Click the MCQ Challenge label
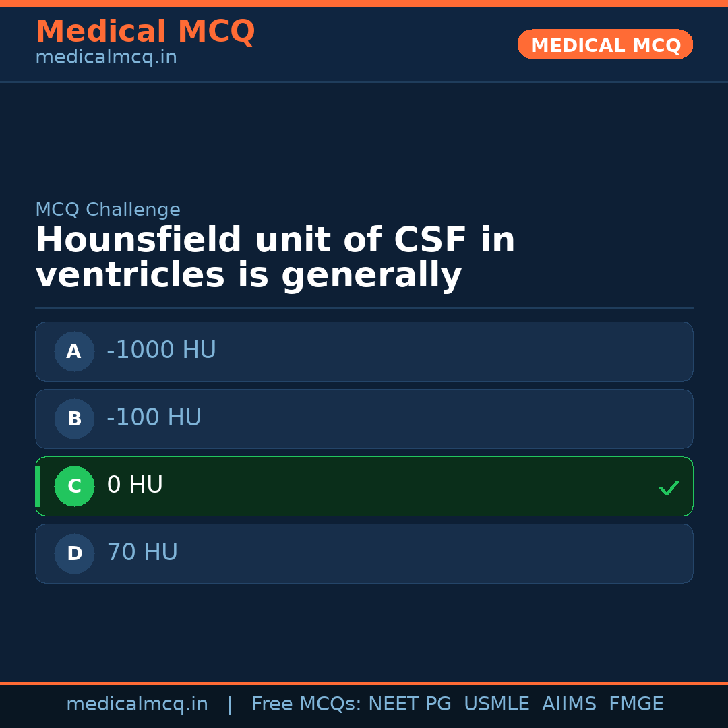 click(x=108, y=210)
